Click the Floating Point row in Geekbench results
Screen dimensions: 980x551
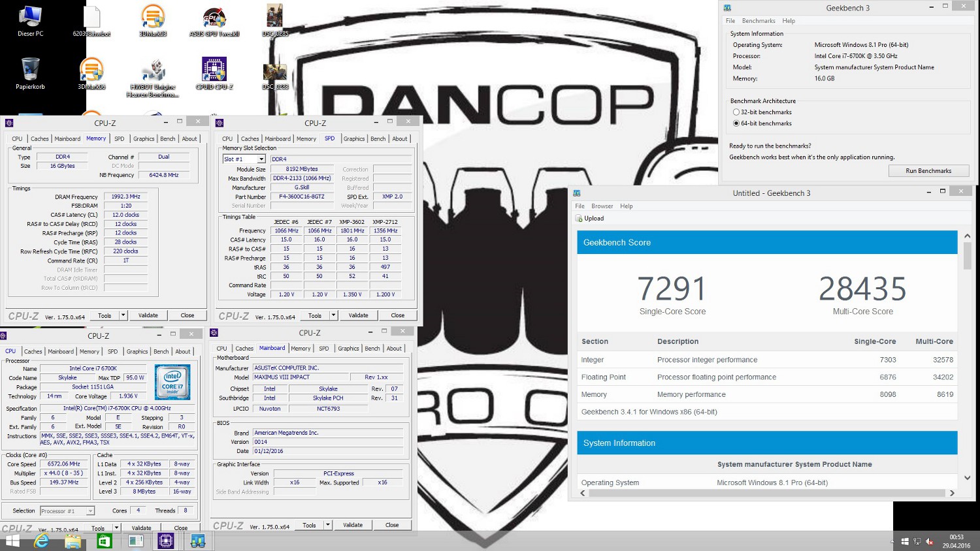pyautogui.click(x=767, y=377)
